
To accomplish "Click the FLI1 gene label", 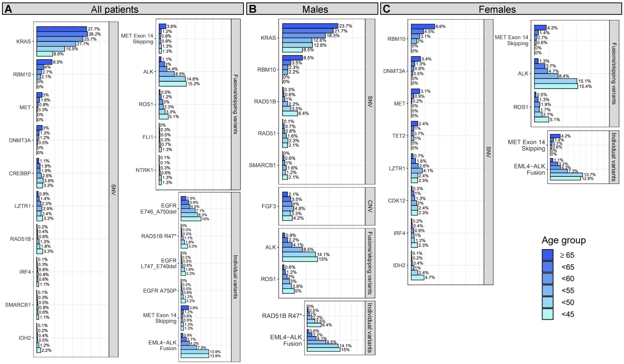I will [148, 137].
